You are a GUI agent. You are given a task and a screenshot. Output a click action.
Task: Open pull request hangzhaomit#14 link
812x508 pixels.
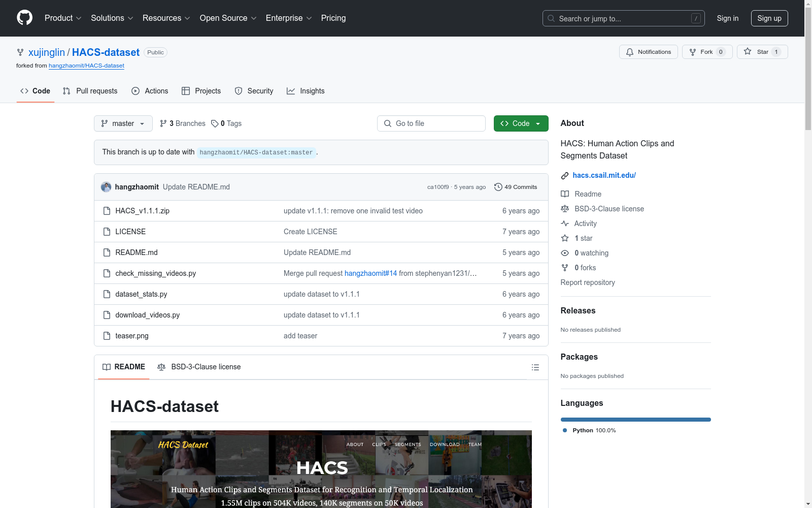point(370,273)
